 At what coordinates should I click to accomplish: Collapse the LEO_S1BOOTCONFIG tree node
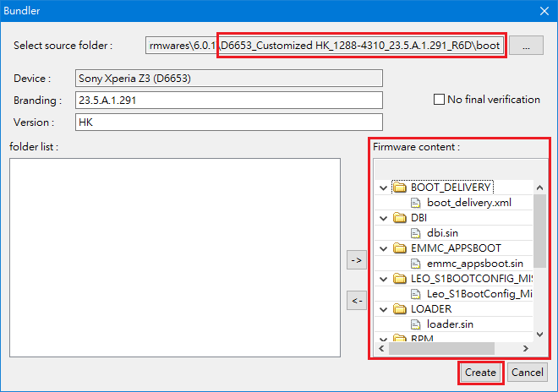383,279
